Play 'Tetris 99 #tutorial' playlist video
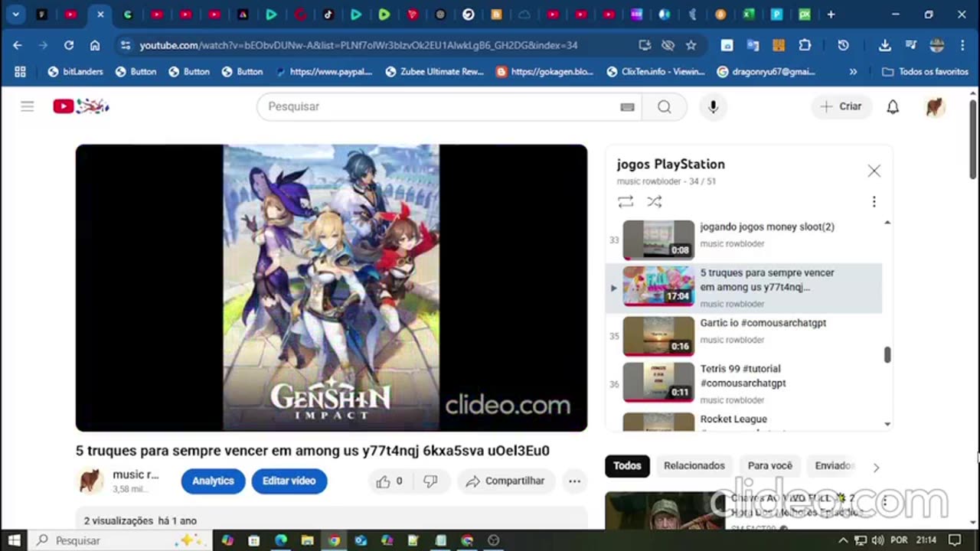The height and width of the screenshot is (551, 980). tap(743, 383)
